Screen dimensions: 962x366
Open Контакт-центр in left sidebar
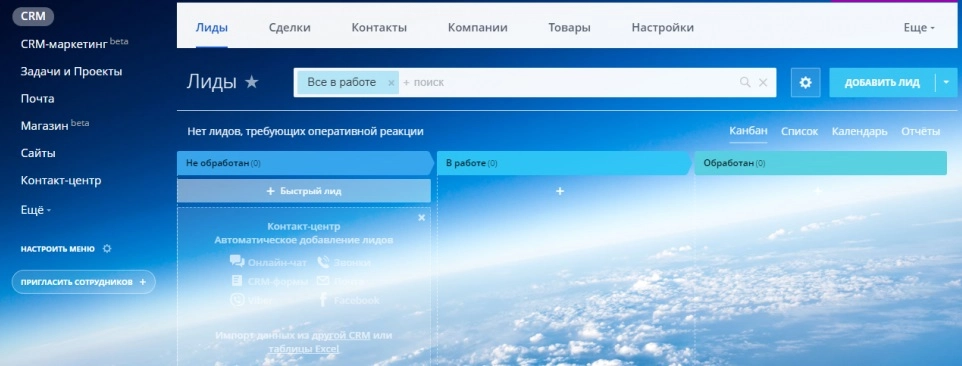(x=61, y=181)
